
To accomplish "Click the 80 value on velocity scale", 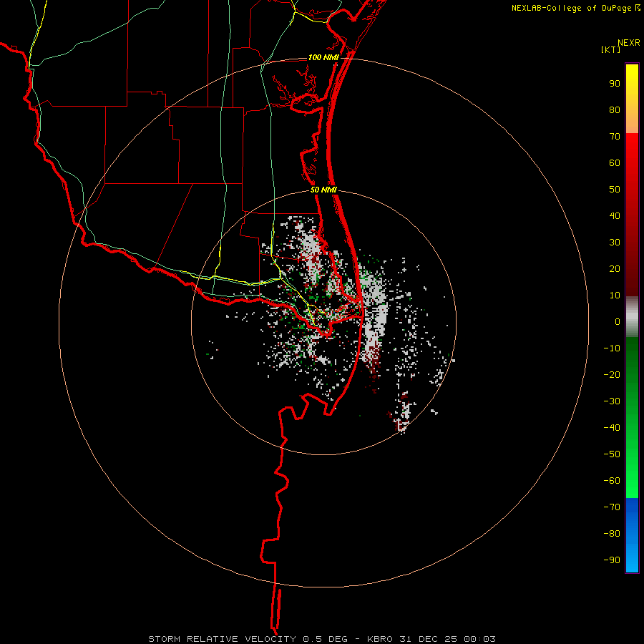I will point(615,110).
